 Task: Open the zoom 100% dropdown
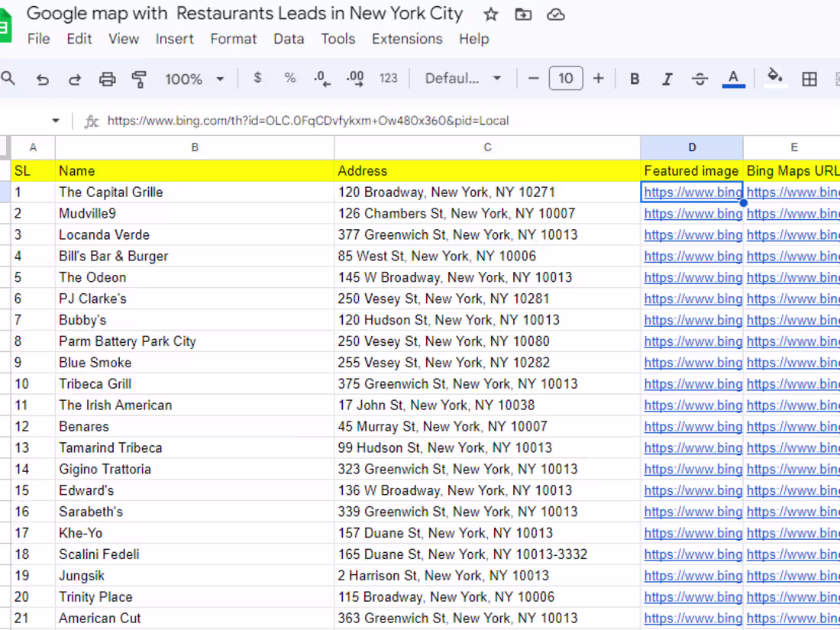tap(194, 79)
